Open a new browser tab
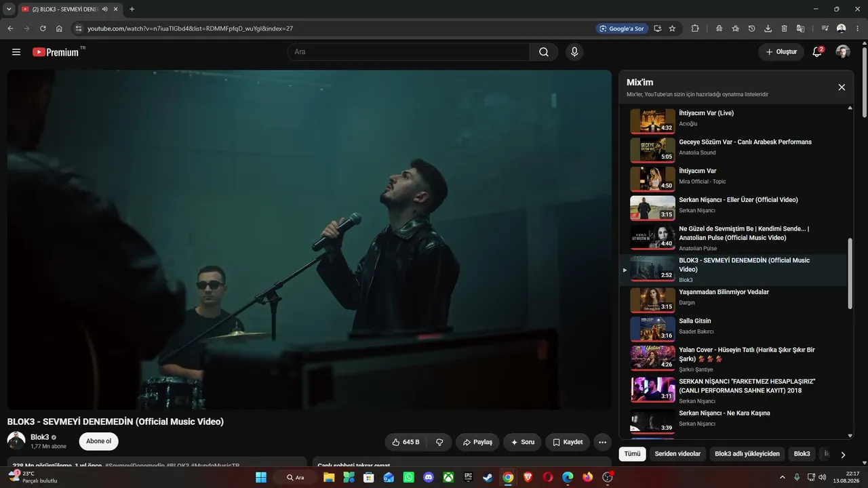Viewport: 868px width, 488px height. pyautogui.click(x=132, y=9)
